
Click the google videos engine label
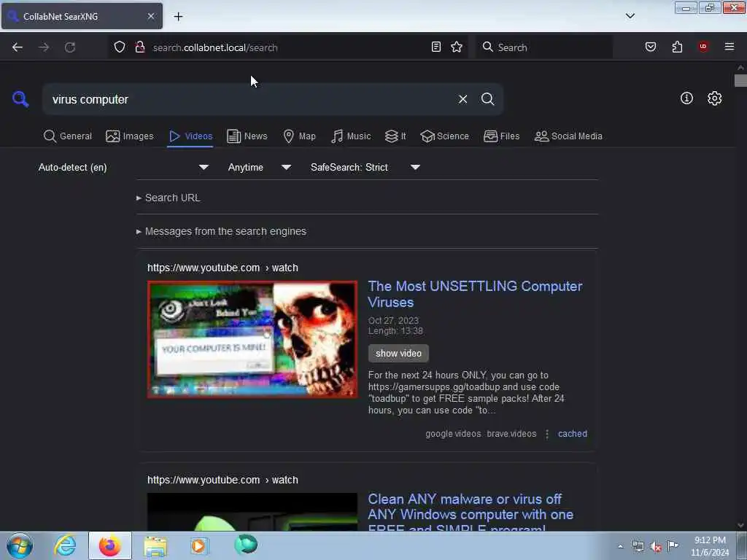(x=453, y=434)
